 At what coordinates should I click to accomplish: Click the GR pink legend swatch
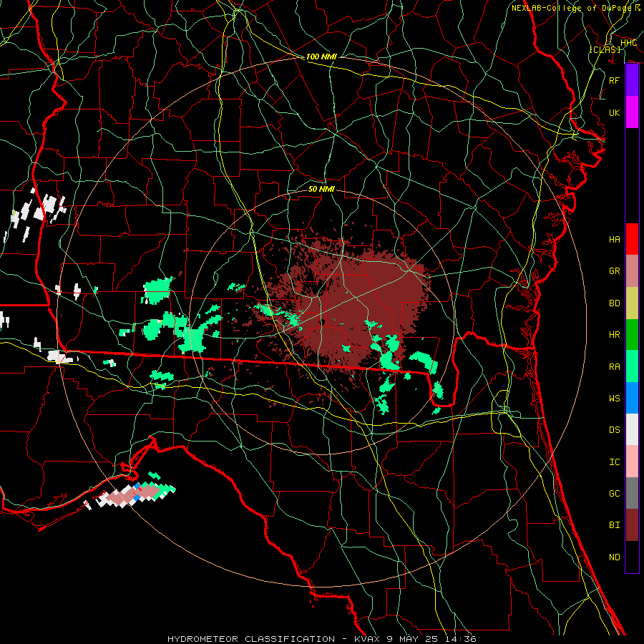point(632,270)
